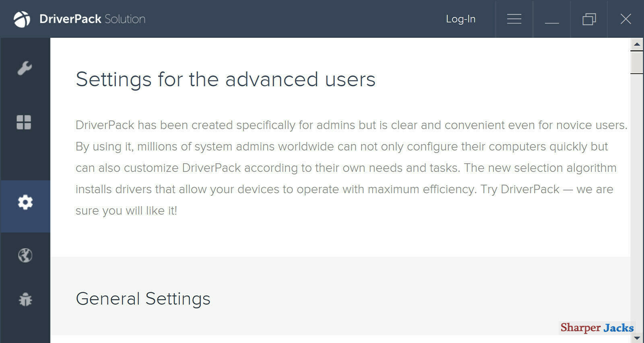This screenshot has height=343, width=644.
Task: Minimize the DriverPack window
Action: click(551, 19)
